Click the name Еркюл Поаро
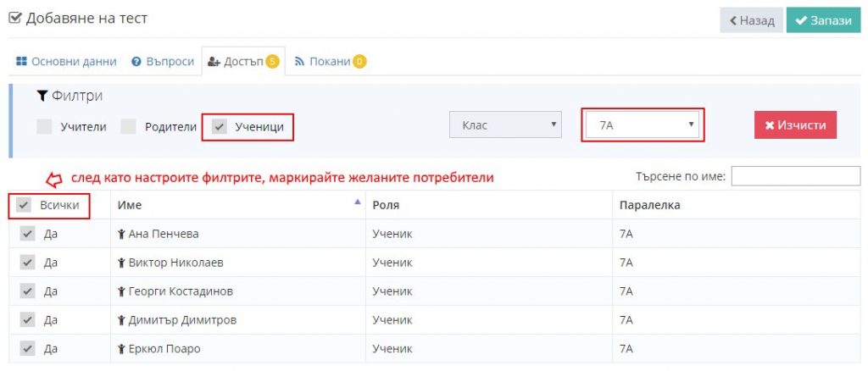This screenshot has height=371, width=868. [x=164, y=350]
